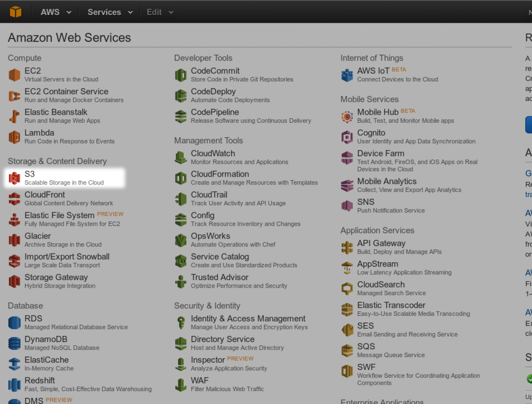The image size is (532, 404).
Task: Select the Elastic Beanstalk link
Action: coord(56,112)
